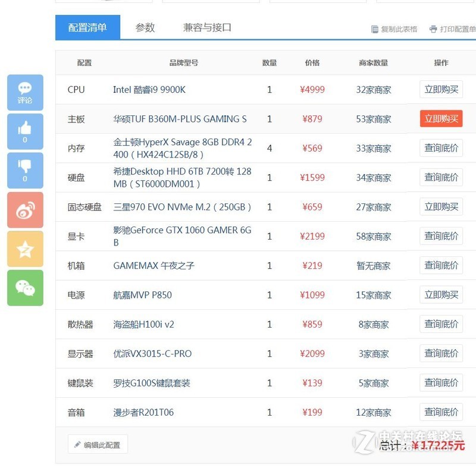This screenshot has width=476, height=468.
Task: Click the 12家商家 merchant count
Action: tap(374, 413)
